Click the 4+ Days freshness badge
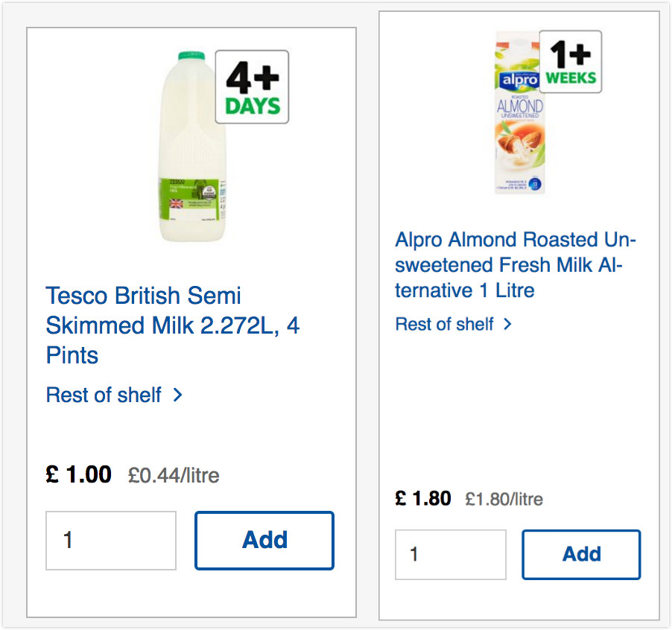672x630 pixels. [x=252, y=87]
